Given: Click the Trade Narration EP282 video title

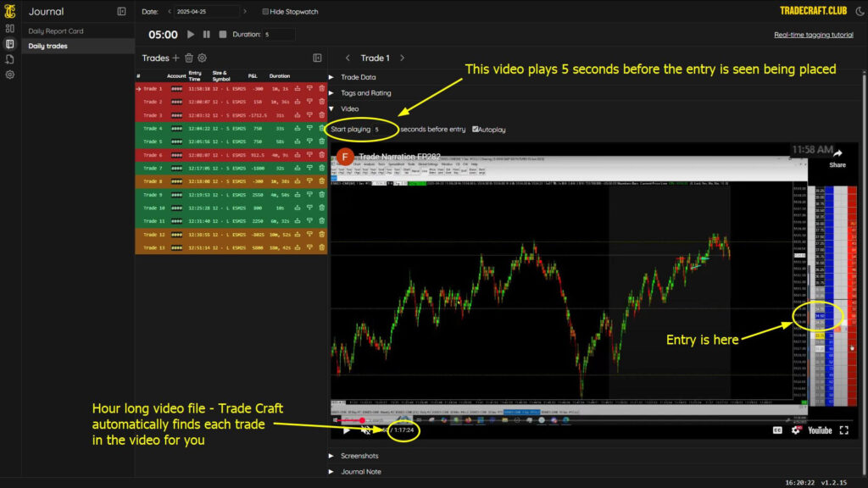Looking at the screenshot, I should [x=400, y=157].
